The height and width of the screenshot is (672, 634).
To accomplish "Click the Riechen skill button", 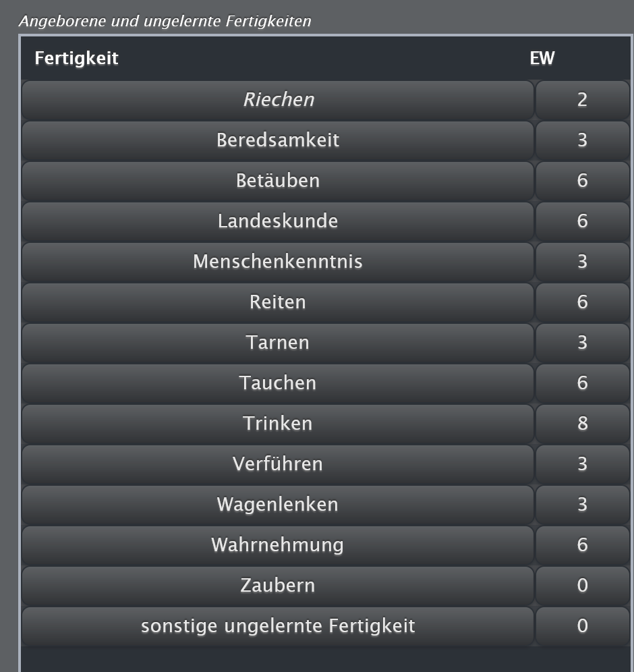I will [x=278, y=100].
